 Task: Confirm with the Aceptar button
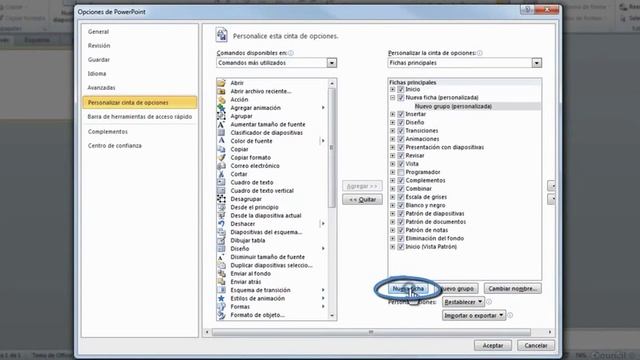coord(493,345)
